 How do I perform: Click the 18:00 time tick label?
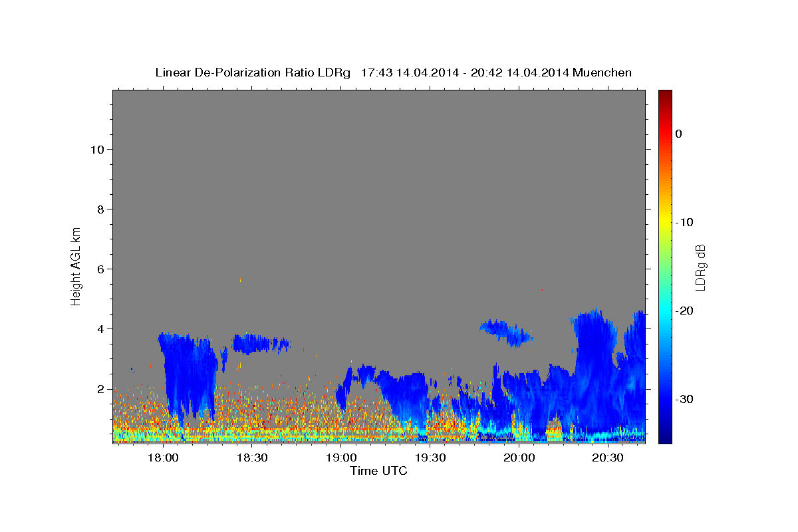click(162, 458)
